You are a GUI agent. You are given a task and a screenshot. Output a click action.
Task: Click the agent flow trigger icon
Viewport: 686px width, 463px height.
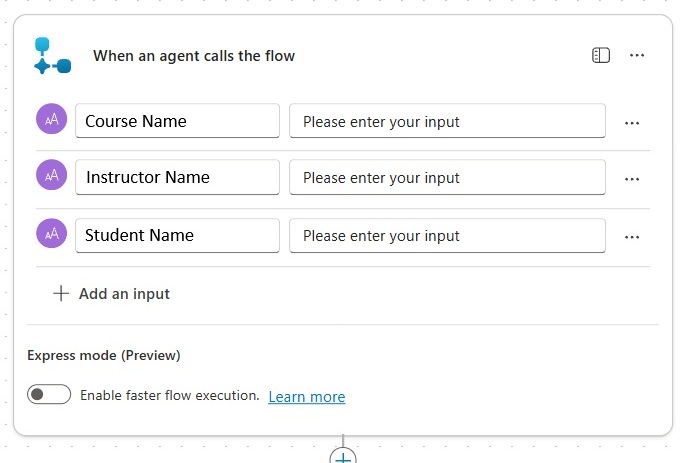pyautogui.click(x=52, y=56)
